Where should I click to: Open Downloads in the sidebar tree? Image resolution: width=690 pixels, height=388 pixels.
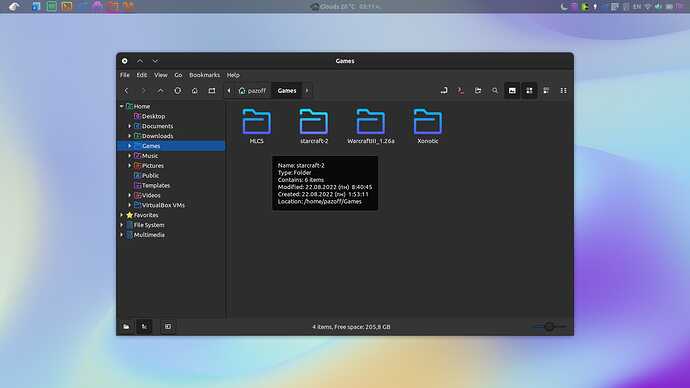(x=153, y=136)
